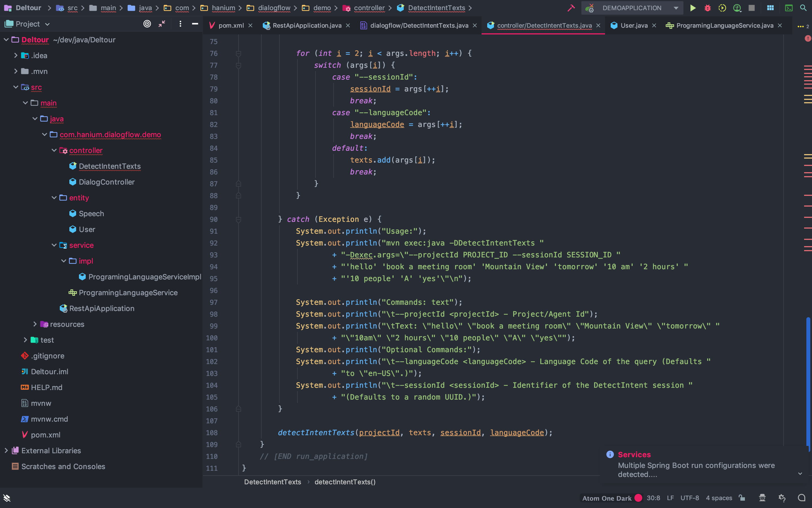Open Search Everywhere magnifier
Viewport: 812px width, 508px height.
pos(803,8)
